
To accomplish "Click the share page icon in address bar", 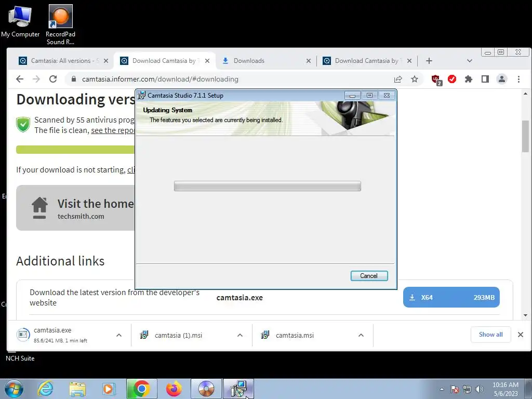I will 398,79.
